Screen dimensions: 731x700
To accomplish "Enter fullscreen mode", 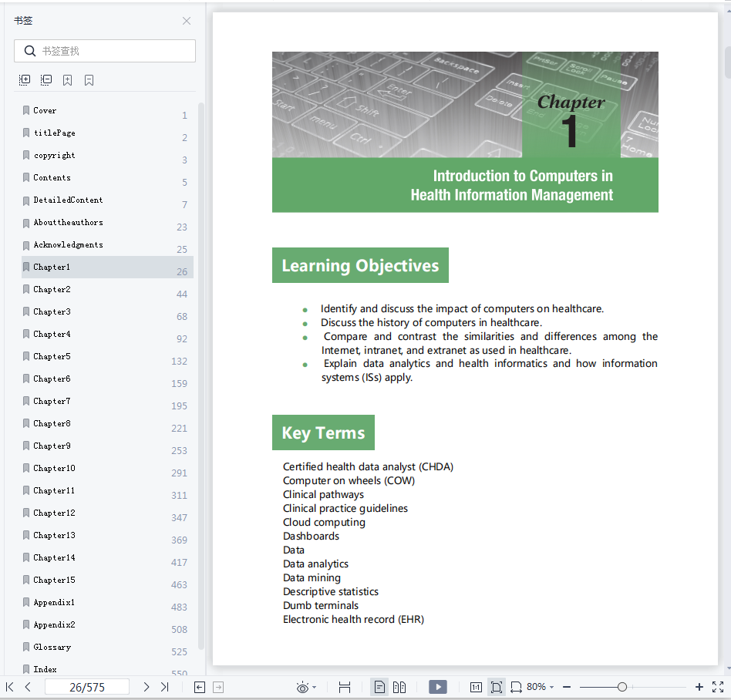I will 718,687.
